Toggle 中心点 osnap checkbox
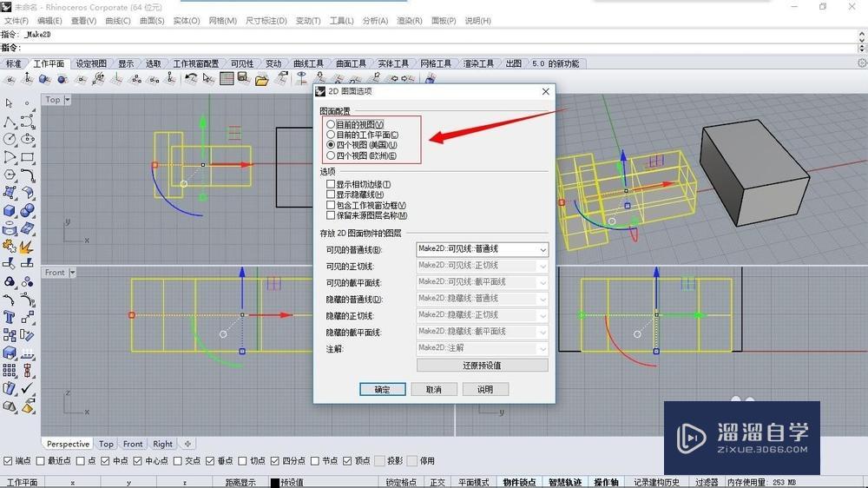The height and width of the screenshot is (488, 868). point(137,461)
